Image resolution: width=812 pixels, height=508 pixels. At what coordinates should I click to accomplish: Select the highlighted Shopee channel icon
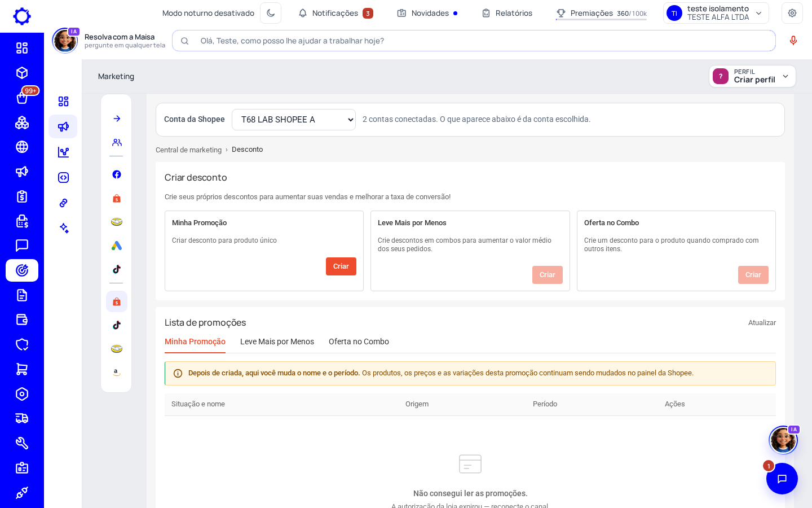[117, 301]
